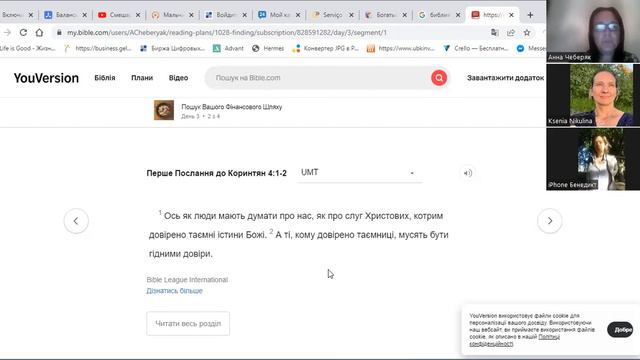Go to the browser home page icon

point(39,32)
